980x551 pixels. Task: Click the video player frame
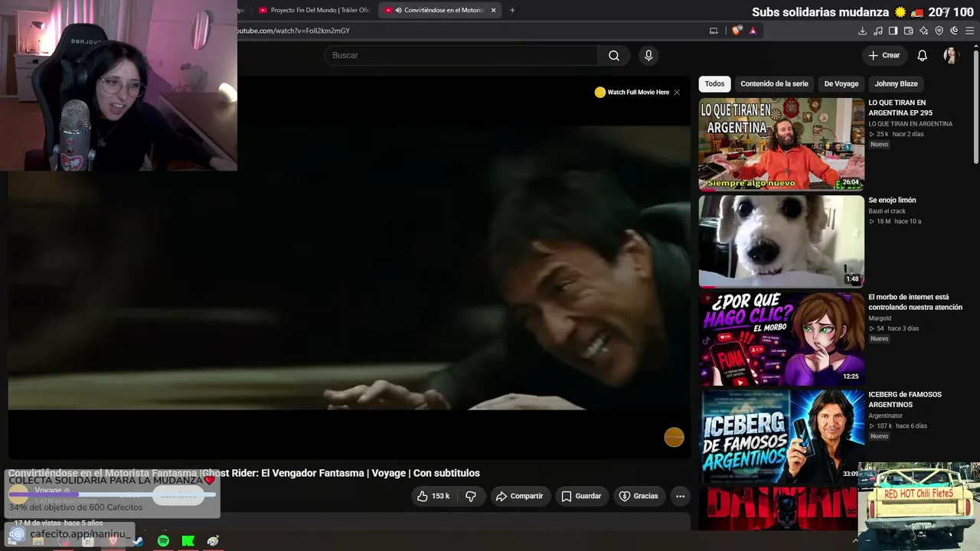(x=349, y=268)
